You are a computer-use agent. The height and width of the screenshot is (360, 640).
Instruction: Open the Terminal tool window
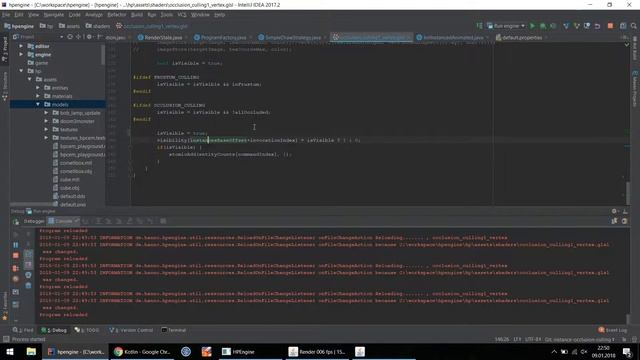[174, 330]
